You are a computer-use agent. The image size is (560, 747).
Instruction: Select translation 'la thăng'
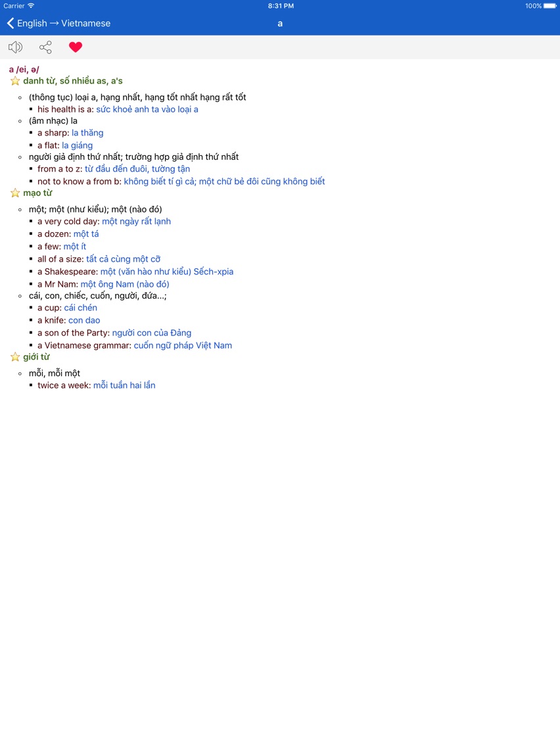(87, 133)
